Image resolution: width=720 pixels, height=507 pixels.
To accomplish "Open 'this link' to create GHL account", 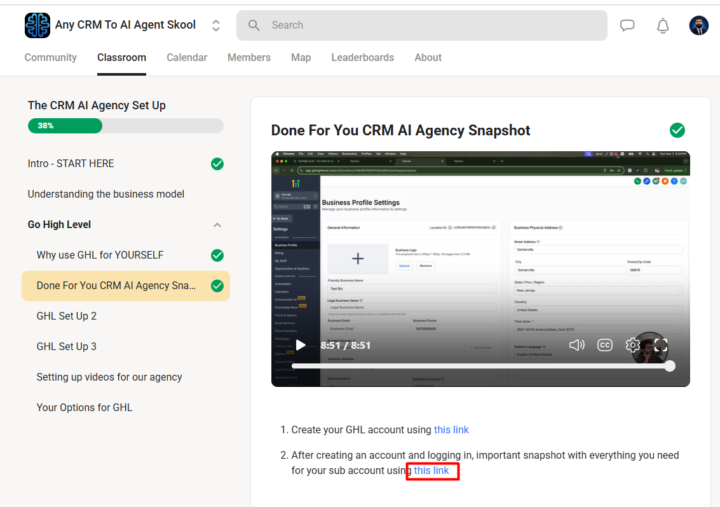I will coord(451,430).
